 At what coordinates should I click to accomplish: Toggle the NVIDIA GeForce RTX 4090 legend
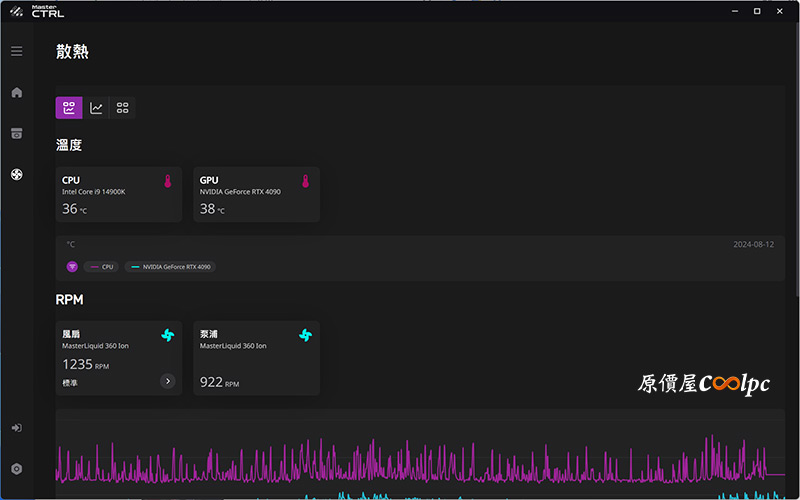(x=170, y=267)
